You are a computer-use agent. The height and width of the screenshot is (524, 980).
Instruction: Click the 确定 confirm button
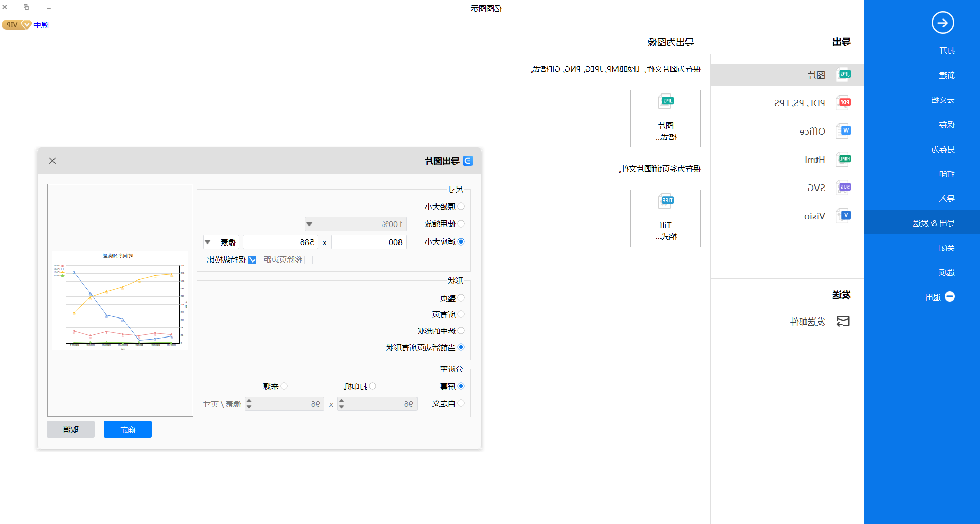click(x=128, y=429)
